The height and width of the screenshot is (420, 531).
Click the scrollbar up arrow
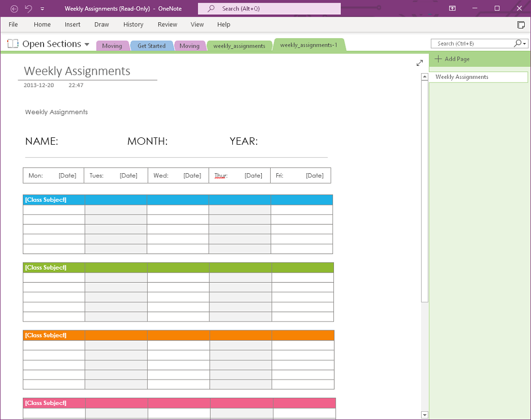pos(424,76)
